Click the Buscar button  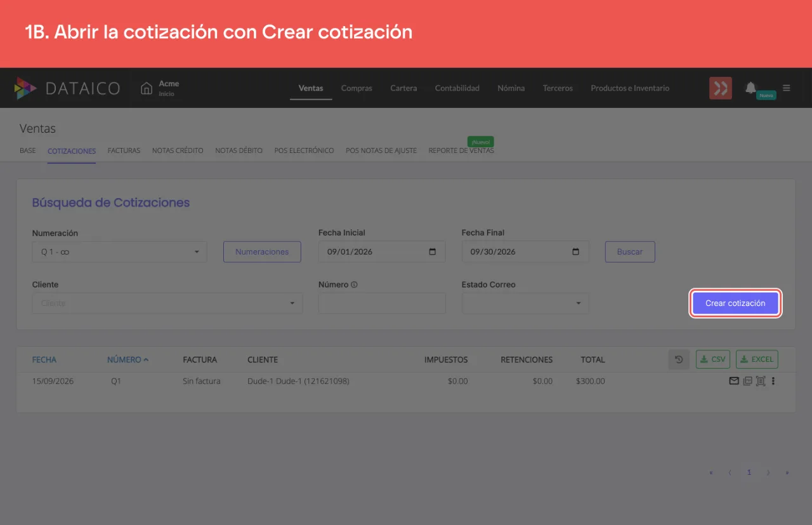point(630,251)
